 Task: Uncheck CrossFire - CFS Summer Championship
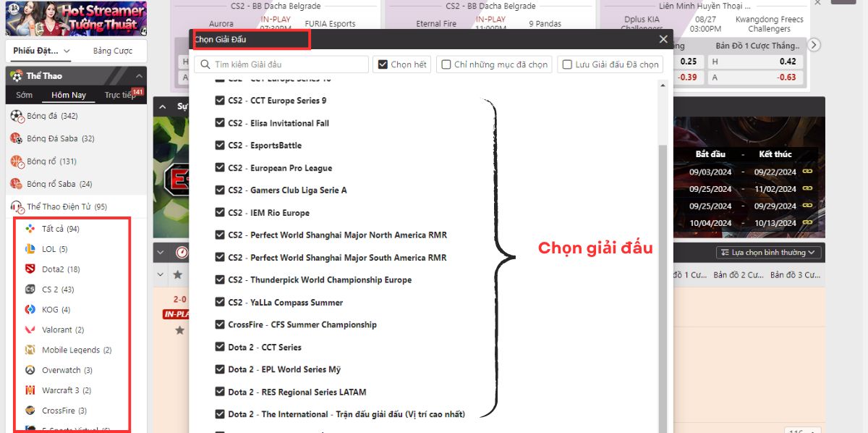(220, 325)
